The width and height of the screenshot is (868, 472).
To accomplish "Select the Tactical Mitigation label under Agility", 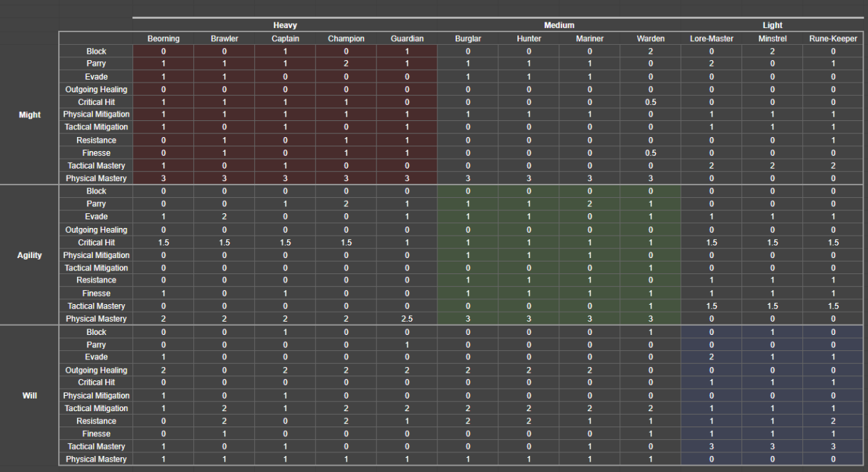I will coord(97,268).
